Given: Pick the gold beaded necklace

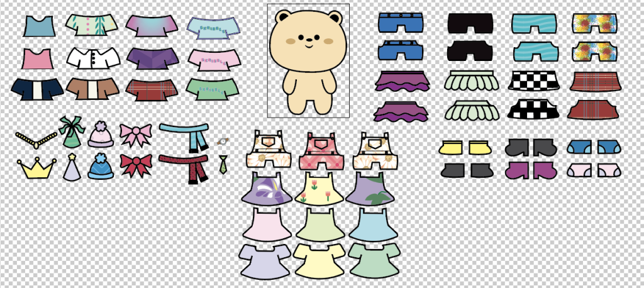Looking at the screenshot, I should coord(31,138).
